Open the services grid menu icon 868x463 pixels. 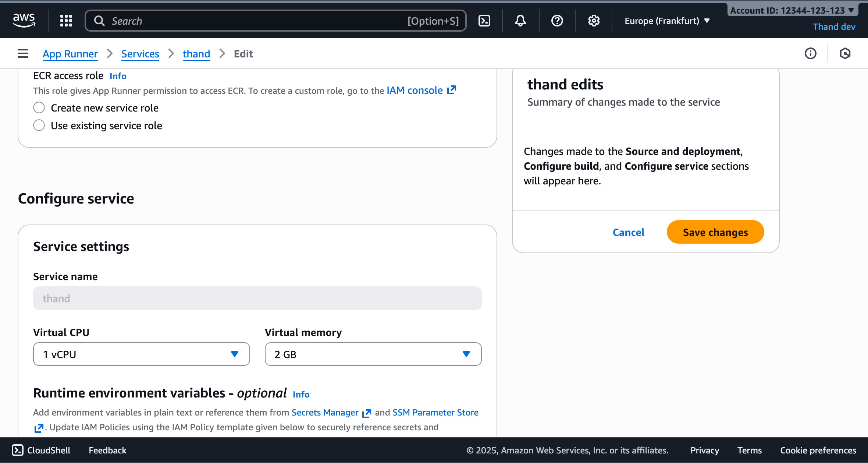[x=66, y=21]
